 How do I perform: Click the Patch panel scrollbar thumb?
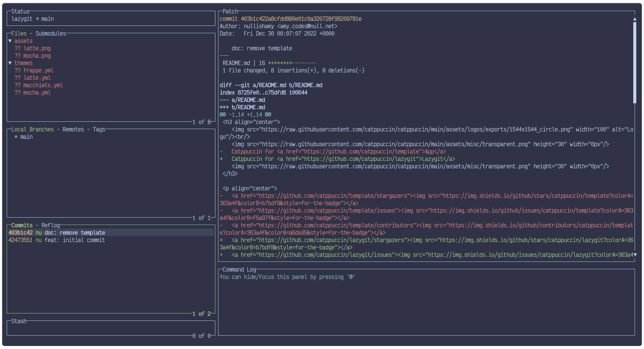[635, 63]
